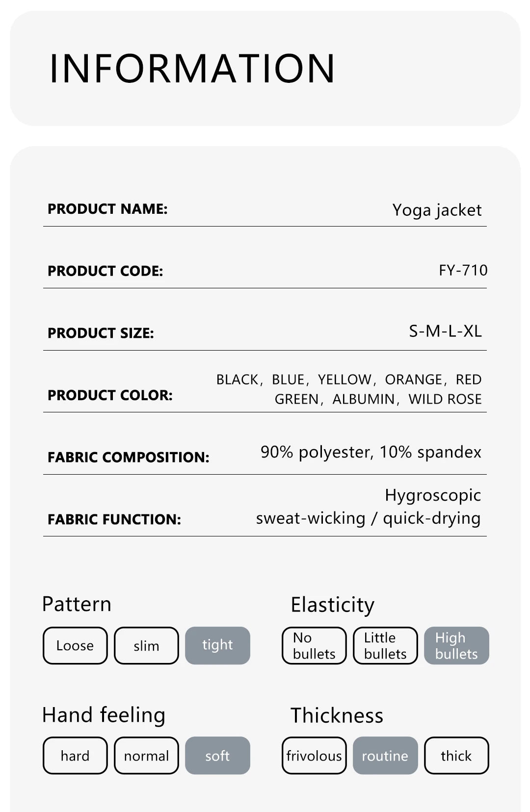Pick the routine thickness option
Screen dimensions: 530x812
[x=385, y=756]
